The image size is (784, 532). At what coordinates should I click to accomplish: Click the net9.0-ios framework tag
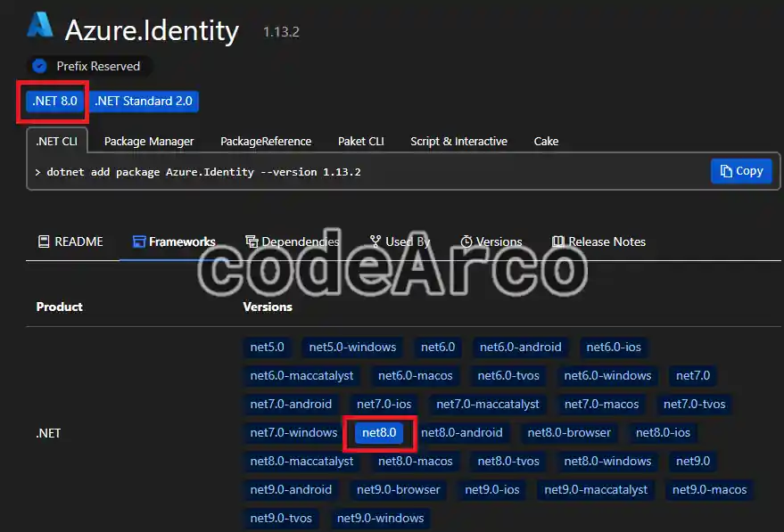point(492,489)
